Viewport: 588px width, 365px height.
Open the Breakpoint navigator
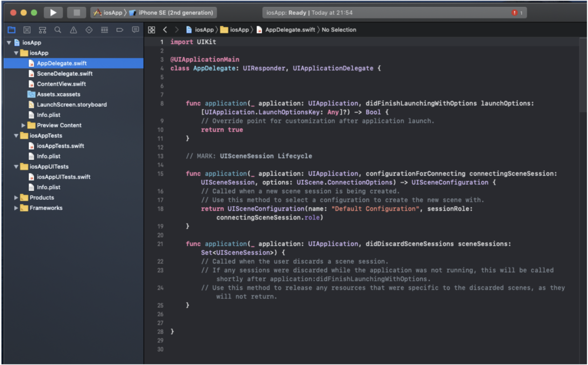pos(120,30)
